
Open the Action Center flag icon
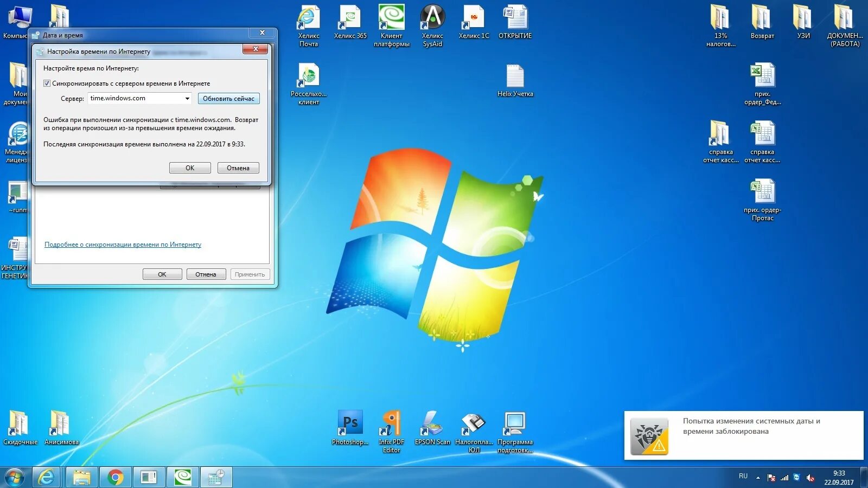(771, 478)
